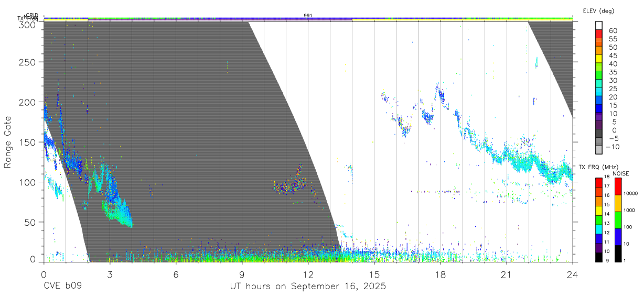
Task: Click the "18" tick on the UT hours axis
Action: click(x=441, y=274)
